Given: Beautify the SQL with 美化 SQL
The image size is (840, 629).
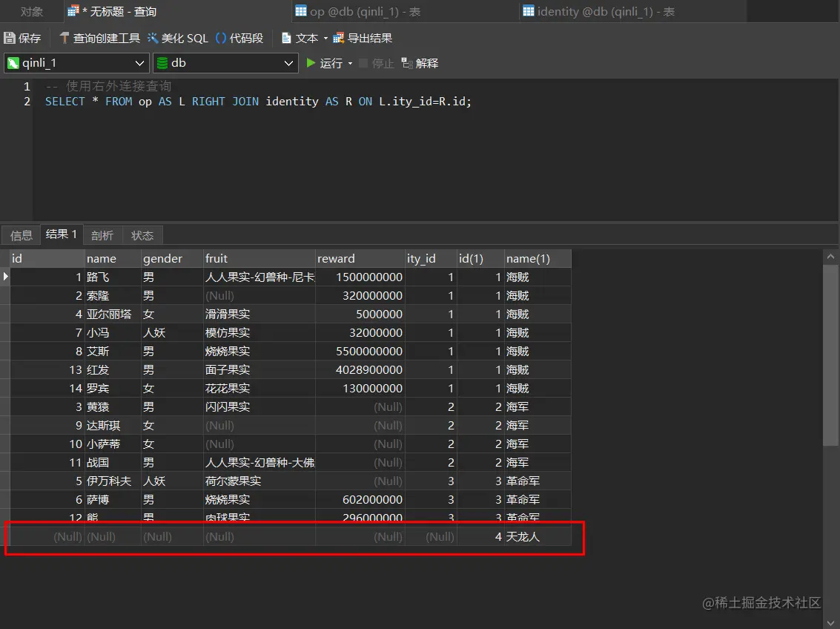Looking at the screenshot, I should (x=177, y=38).
